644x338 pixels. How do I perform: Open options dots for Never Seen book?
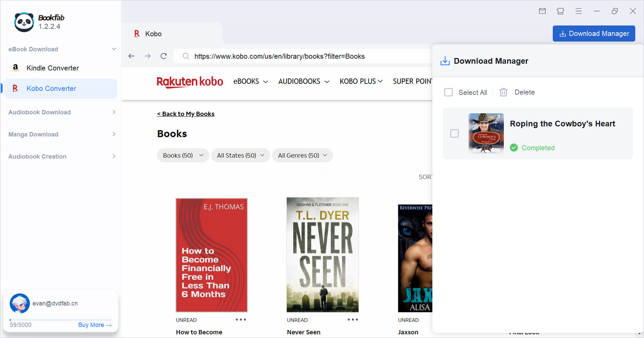coord(353,320)
